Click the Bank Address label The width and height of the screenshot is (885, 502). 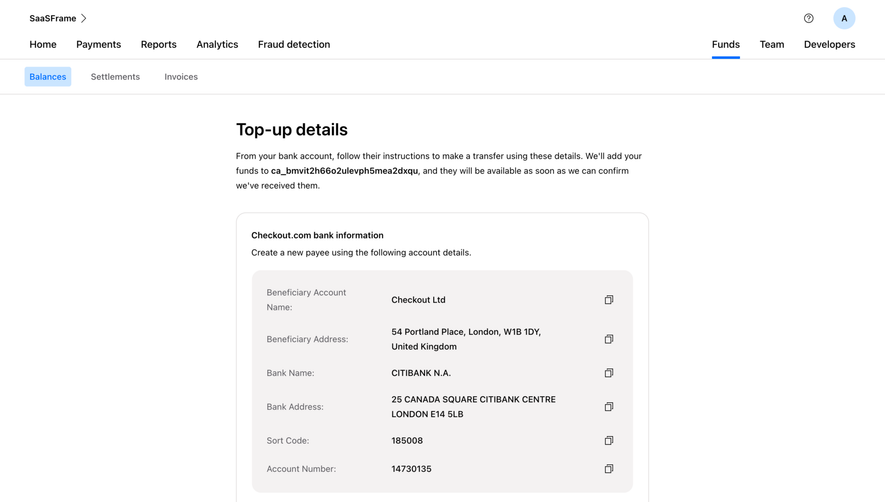(x=295, y=407)
